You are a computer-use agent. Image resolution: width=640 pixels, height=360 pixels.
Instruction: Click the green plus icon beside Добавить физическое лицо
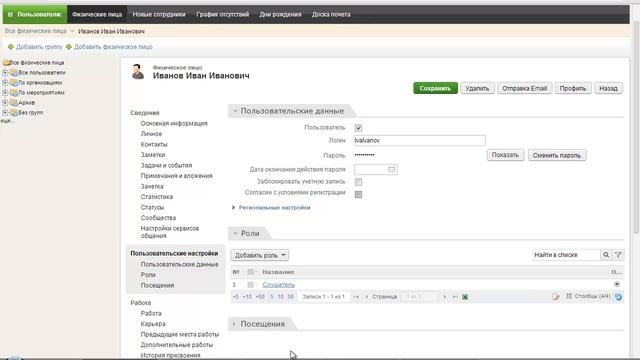pyautogui.click(x=69, y=47)
